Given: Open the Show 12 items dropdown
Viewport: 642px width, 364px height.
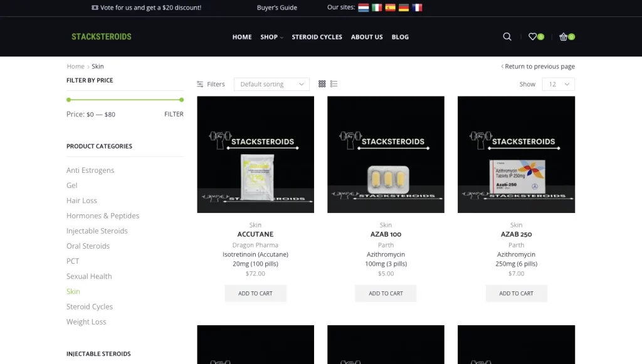Looking at the screenshot, I should 559,84.
